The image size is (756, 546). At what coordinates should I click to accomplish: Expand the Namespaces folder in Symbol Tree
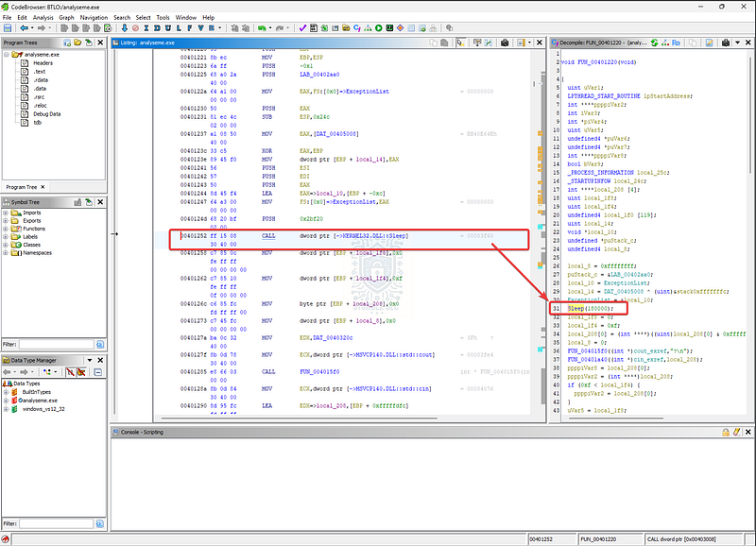(6, 252)
